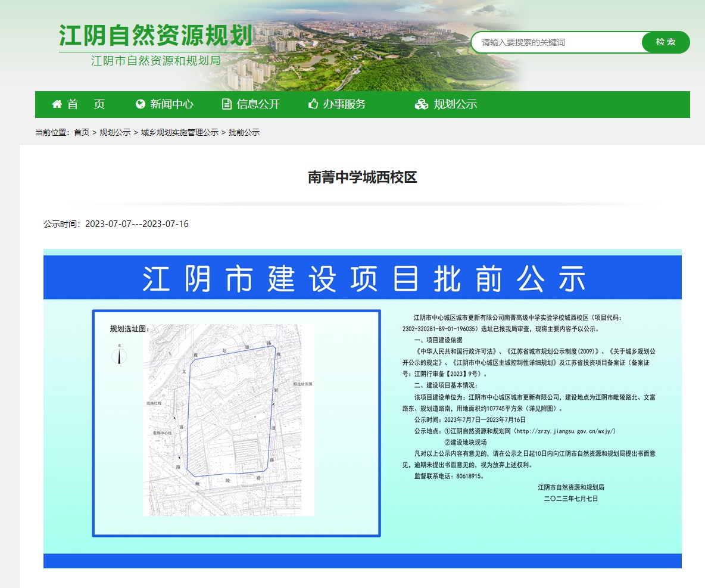The image size is (705, 588).
Task: Click the north compass icon on map
Action: (120, 355)
